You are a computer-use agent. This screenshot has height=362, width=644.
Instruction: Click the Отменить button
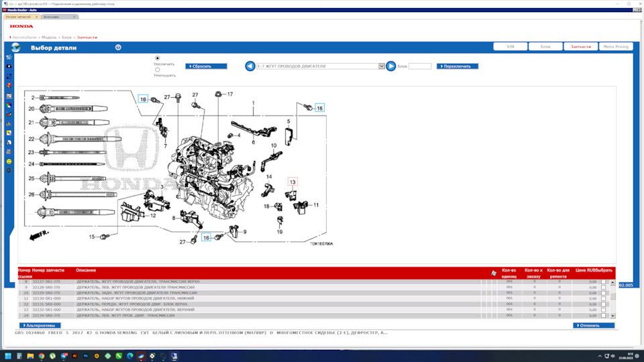tap(594, 326)
